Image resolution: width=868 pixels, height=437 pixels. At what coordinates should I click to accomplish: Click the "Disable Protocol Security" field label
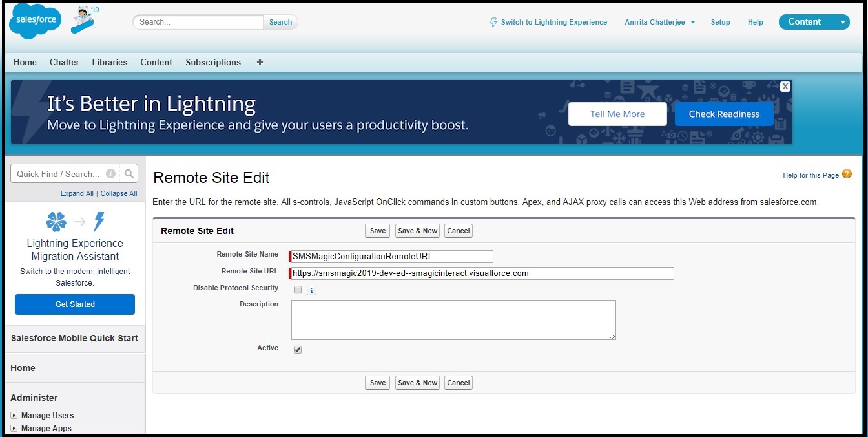click(x=236, y=288)
